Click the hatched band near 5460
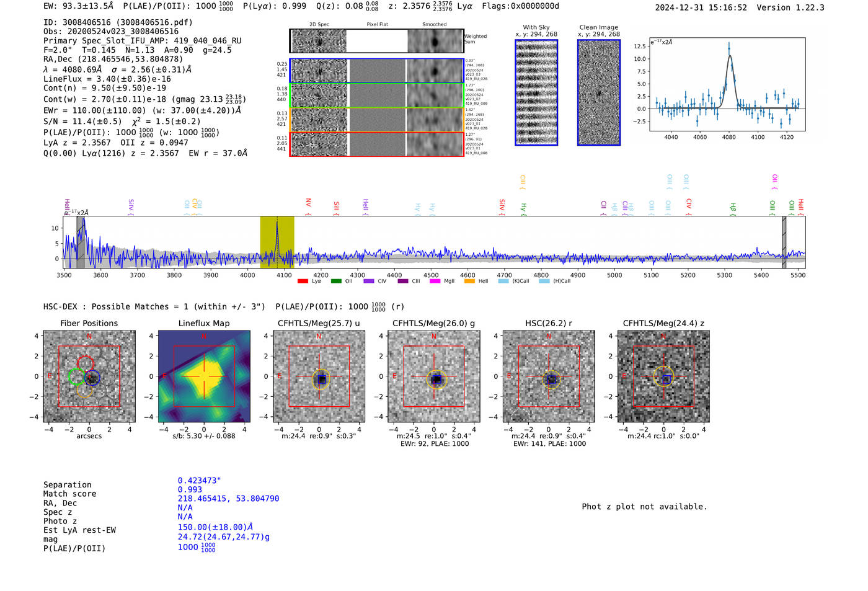The width and height of the screenshot is (868, 591). 784,242
